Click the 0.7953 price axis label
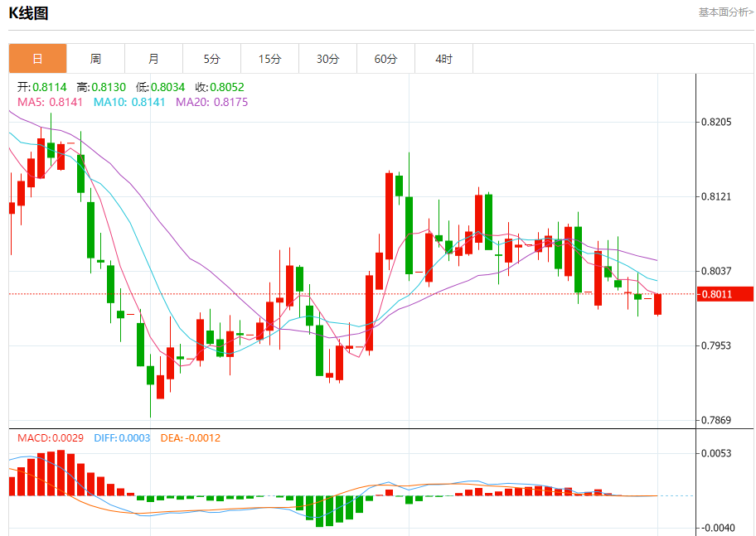Screen dimensions: 756x536 [x=716, y=345]
